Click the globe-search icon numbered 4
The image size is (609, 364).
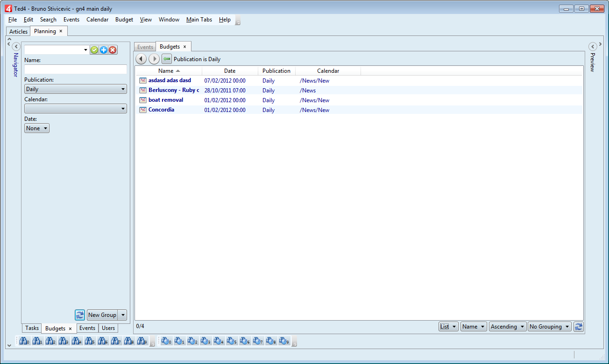(219, 341)
